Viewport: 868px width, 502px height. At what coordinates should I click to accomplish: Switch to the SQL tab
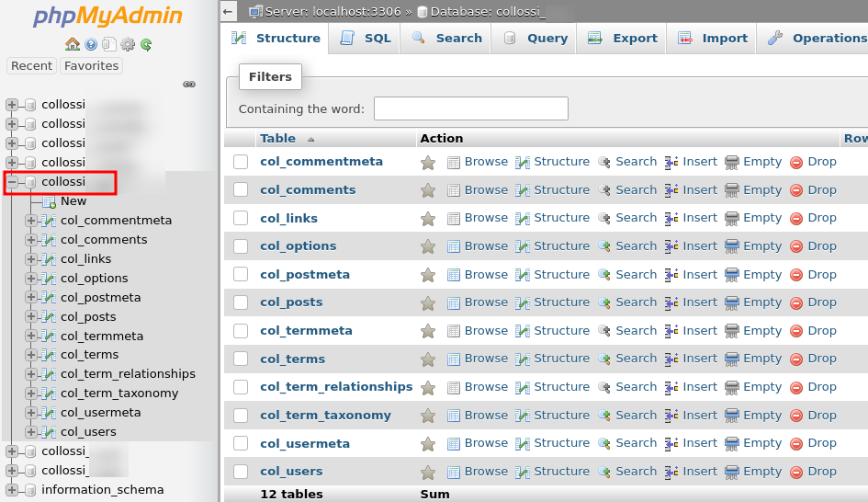366,39
